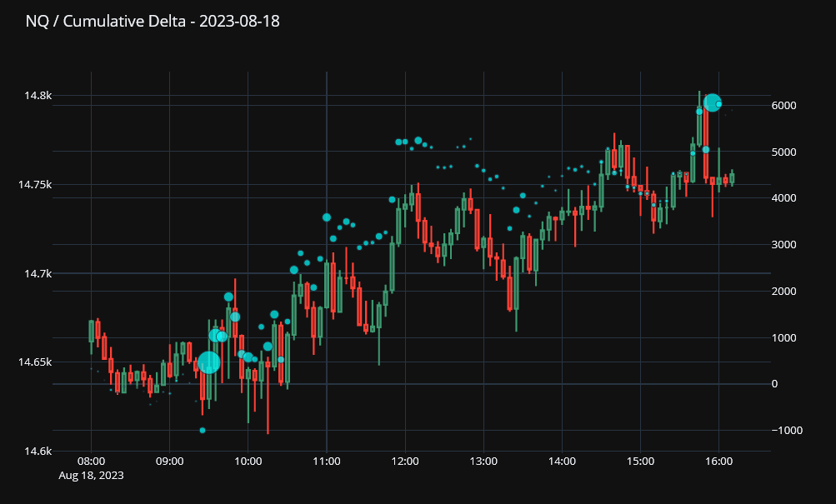Click the chart title NQ / Cumulative Delta
Screen dimensions: 836x504
pos(153,22)
